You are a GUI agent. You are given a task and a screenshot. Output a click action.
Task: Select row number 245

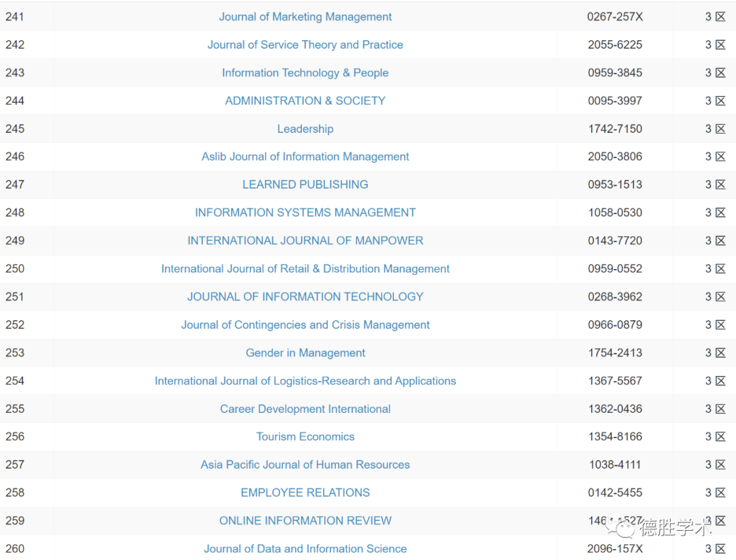[15, 129]
